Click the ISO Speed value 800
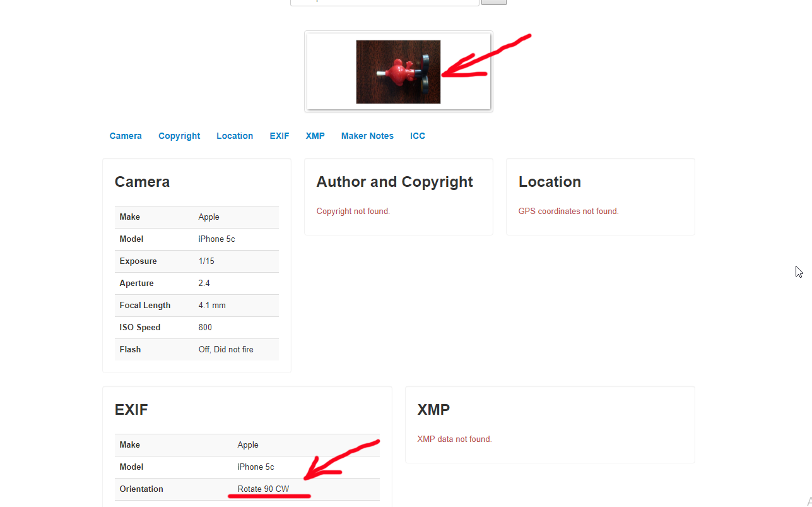The image size is (812, 507). [x=205, y=327]
